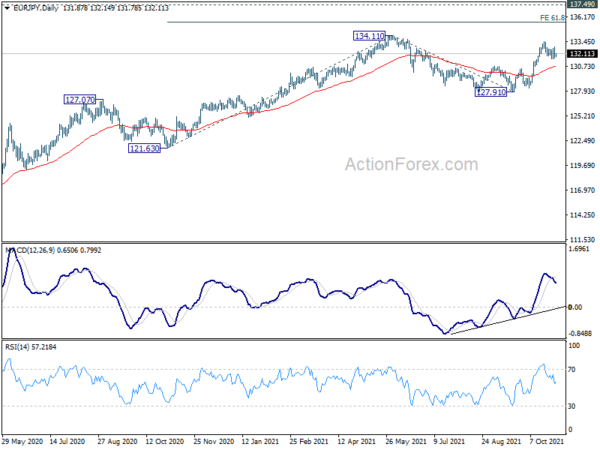Click the 119.690 price axis value
This screenshot has height=450, width=600.
pos(582,165)
